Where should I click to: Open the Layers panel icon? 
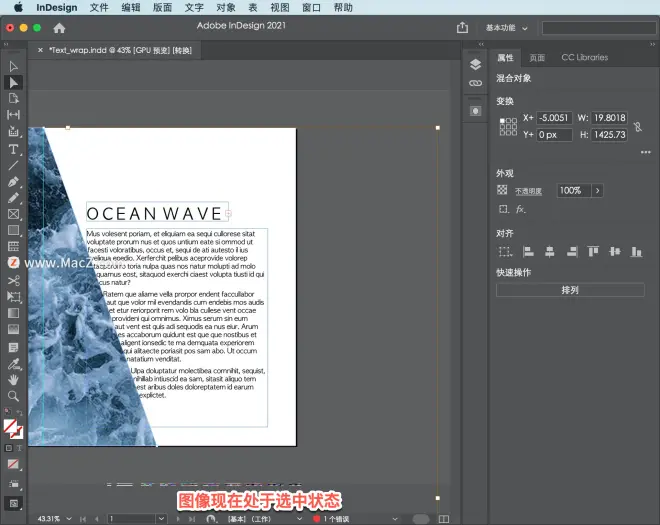coord(476,64)
